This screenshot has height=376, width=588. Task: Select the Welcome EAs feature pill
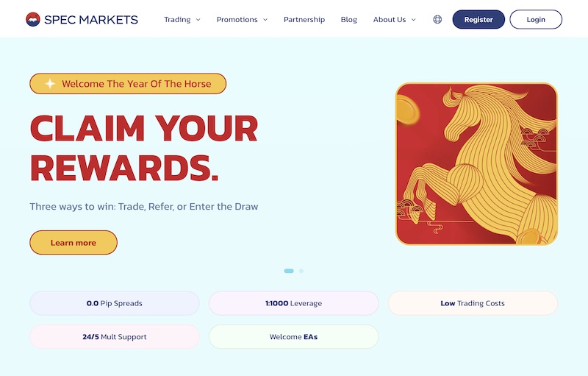tap(293, 337)
